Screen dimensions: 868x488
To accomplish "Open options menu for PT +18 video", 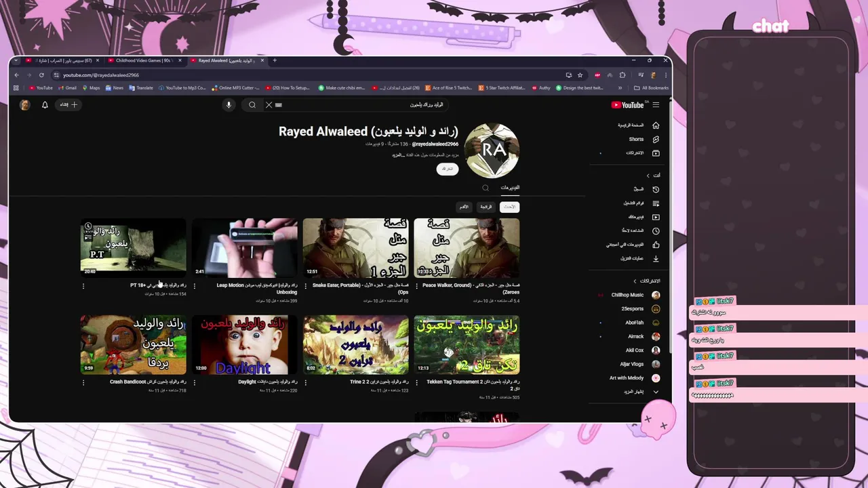I will tap(83, 286).
